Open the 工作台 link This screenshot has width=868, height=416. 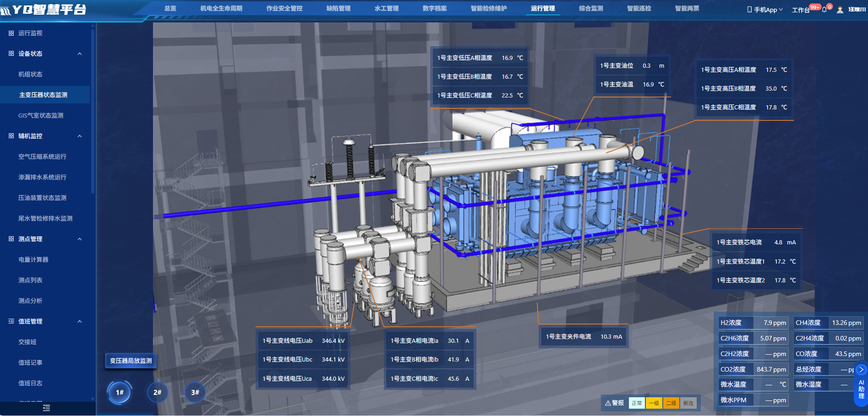800,10
